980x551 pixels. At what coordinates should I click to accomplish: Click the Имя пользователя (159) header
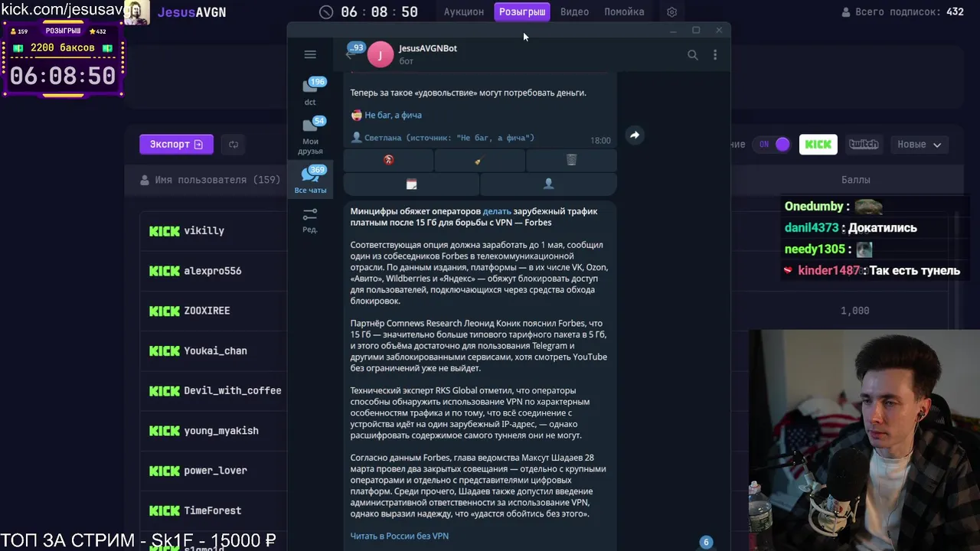pyautogui.click(x=217, y=180)
